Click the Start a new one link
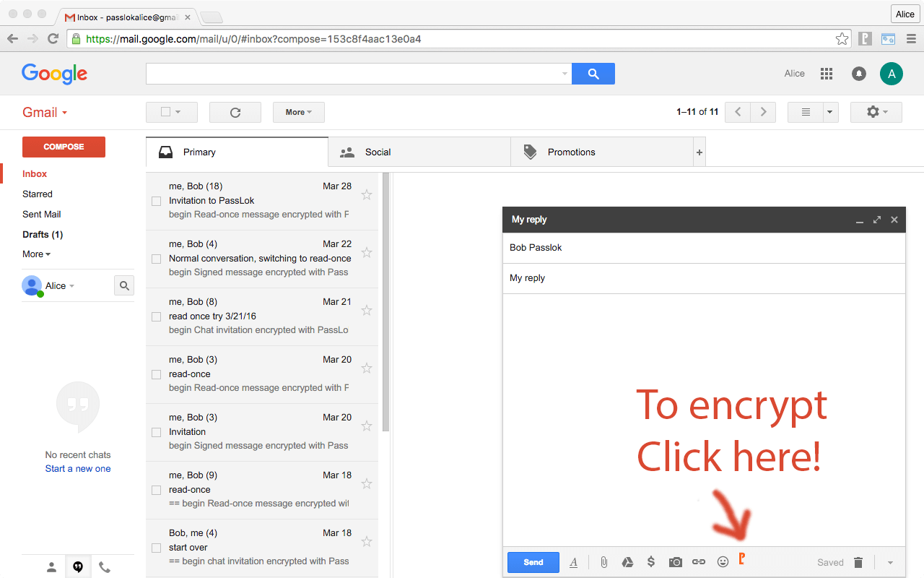924x578 pixels. tap(78, 469)
